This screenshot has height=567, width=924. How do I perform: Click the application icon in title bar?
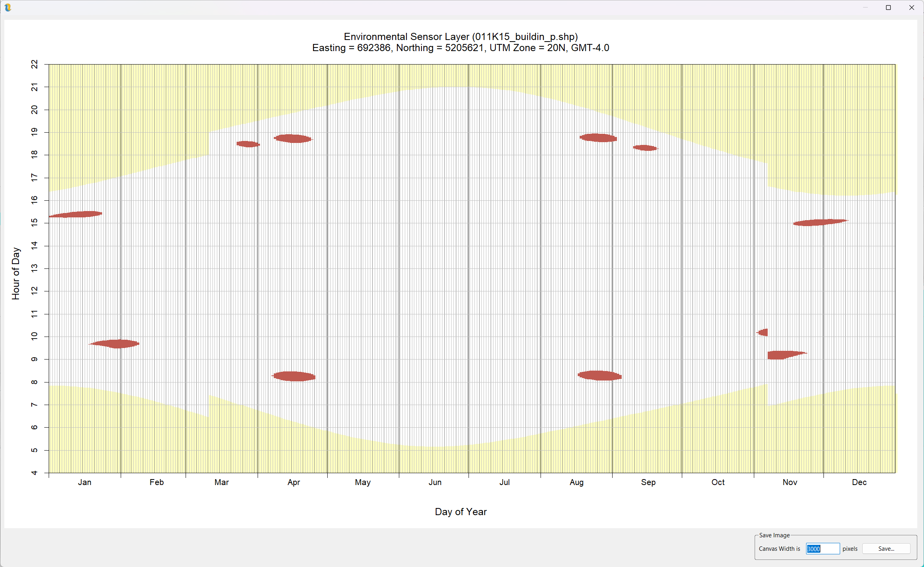8,7
